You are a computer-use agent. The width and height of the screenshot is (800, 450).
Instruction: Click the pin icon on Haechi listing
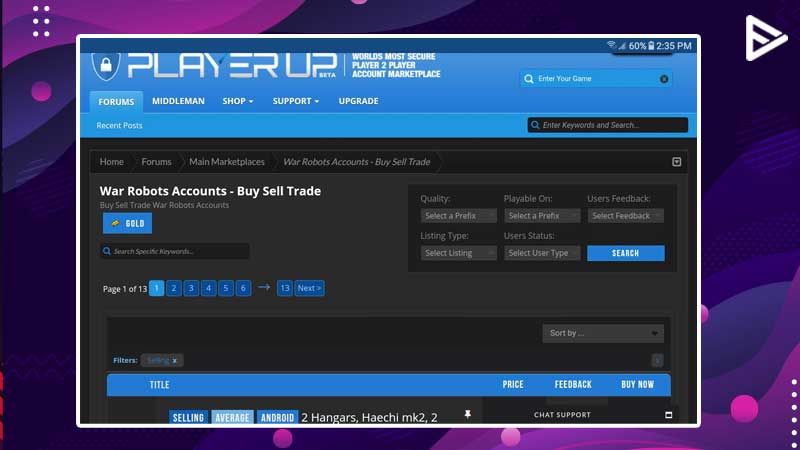point(467,414)
